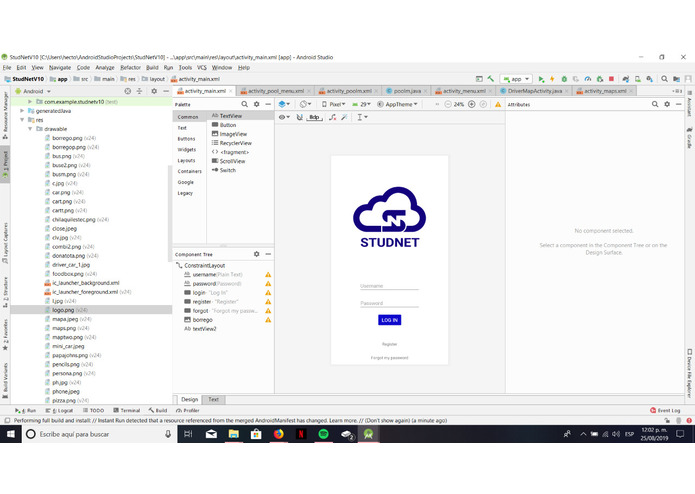The width and height of the screenshot is (695, 494).
Task: Open the Terminal tool window
Action: [127, 410]
